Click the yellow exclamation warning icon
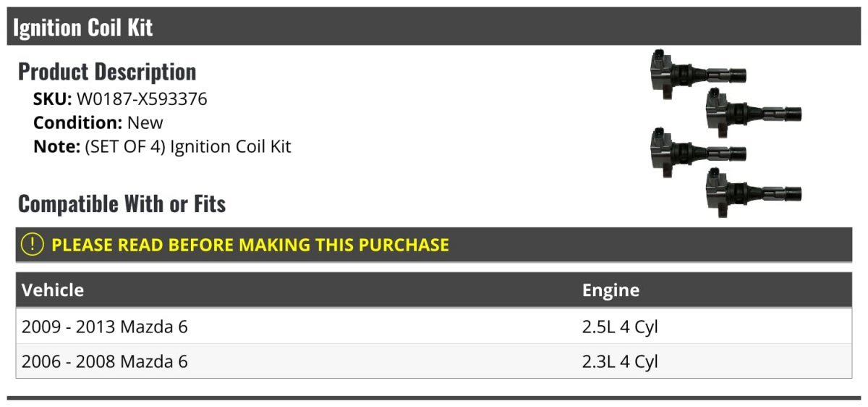This screenshot has width=868, height=407. 33,244
